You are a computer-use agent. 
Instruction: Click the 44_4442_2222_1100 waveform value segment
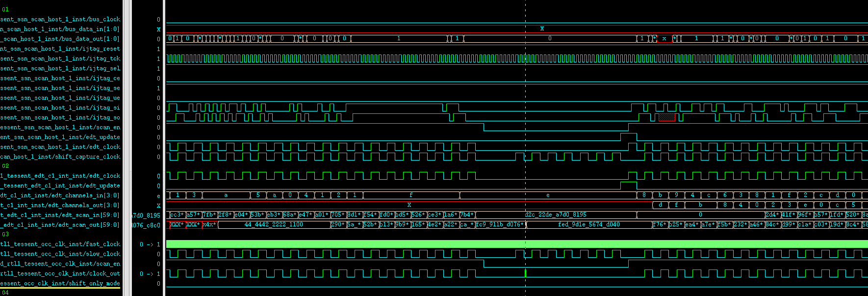click(274, 224)
